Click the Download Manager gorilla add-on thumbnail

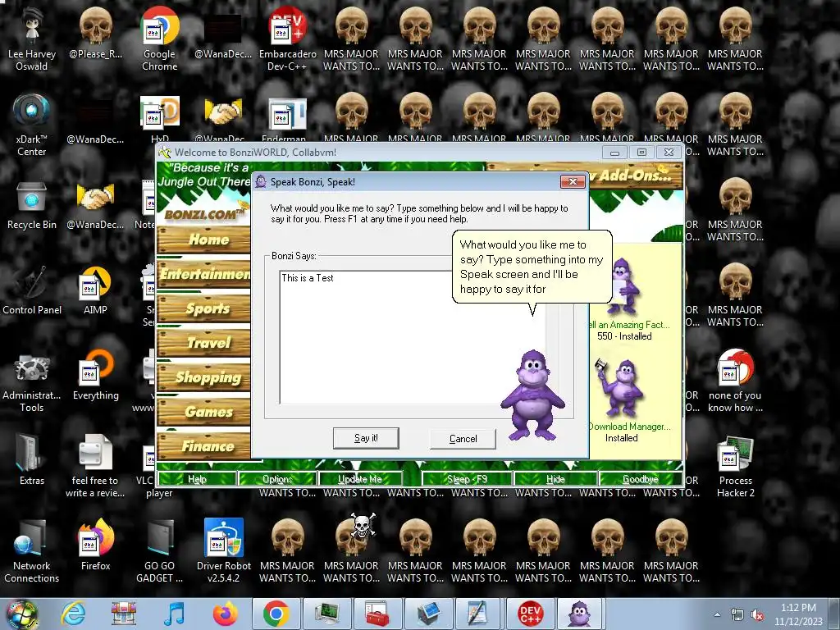[620, 387]
